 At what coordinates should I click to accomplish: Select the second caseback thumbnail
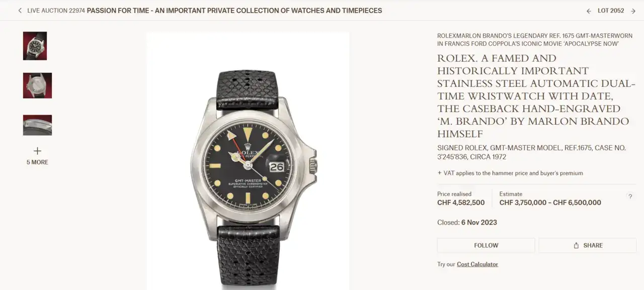[37, 85]
